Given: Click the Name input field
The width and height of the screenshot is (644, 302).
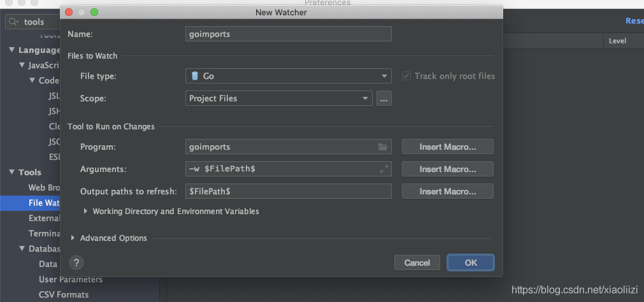Looking at the screenshot, I should coord(288,34).
